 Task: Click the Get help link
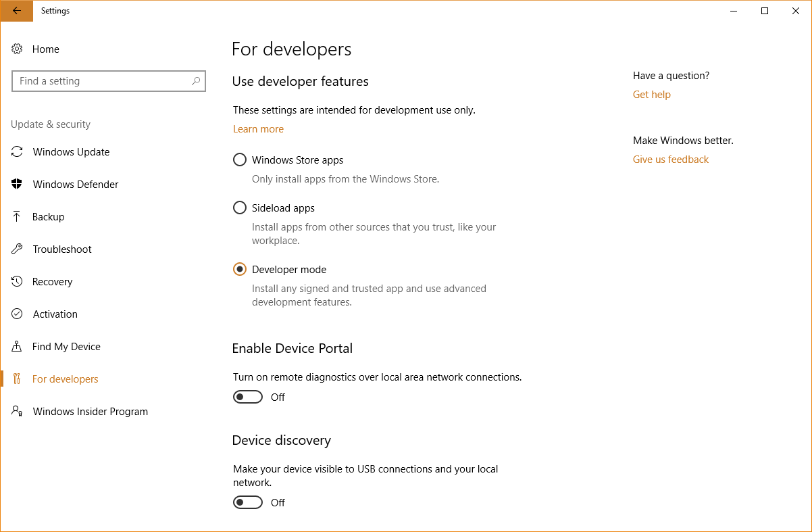click(x=651, y=95)
